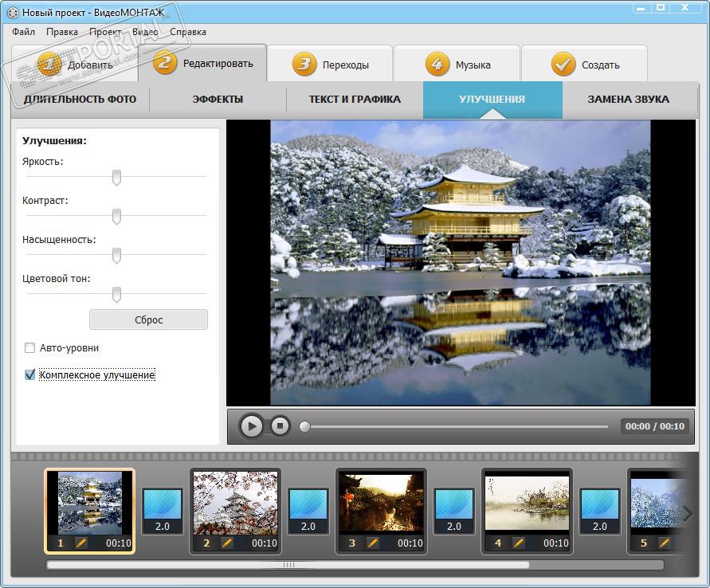This screenshot has height=588, width=710.
Task: Open the Создать step tab
Action: click(x=585, y=65)
